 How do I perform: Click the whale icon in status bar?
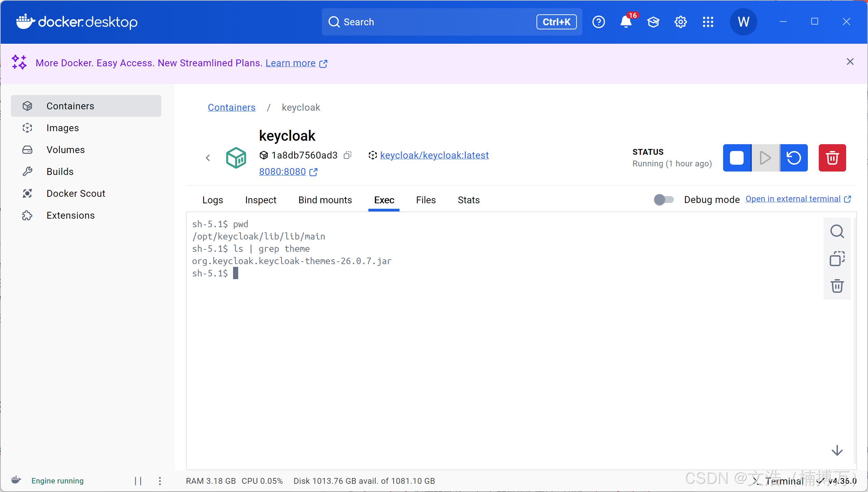16,480
